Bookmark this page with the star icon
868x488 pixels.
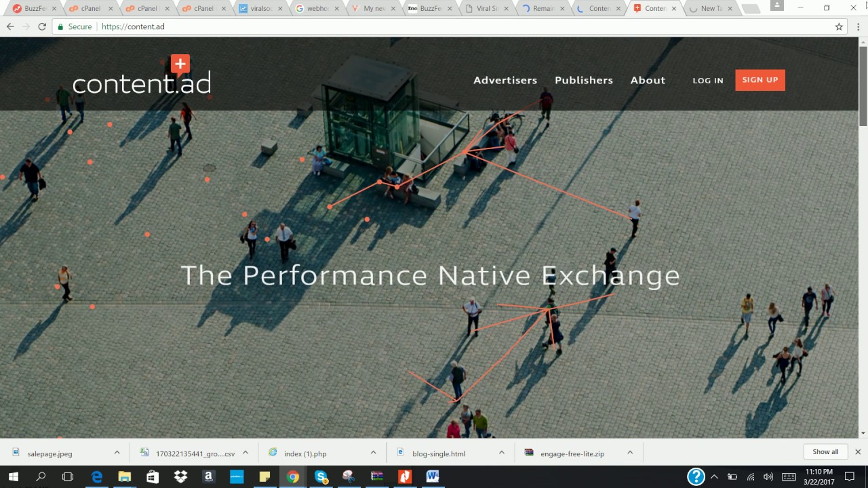click(x=839, y=26)
